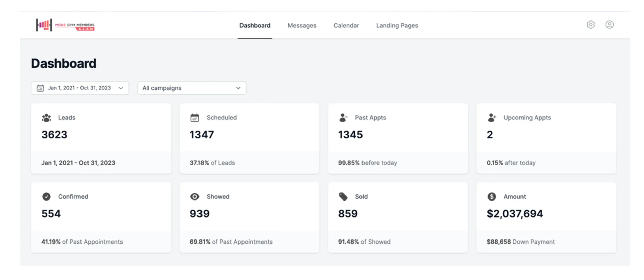Click the Upcoming Appts card label
The width and height of the screenshot is (644, 280).
(x=527, y=118)
